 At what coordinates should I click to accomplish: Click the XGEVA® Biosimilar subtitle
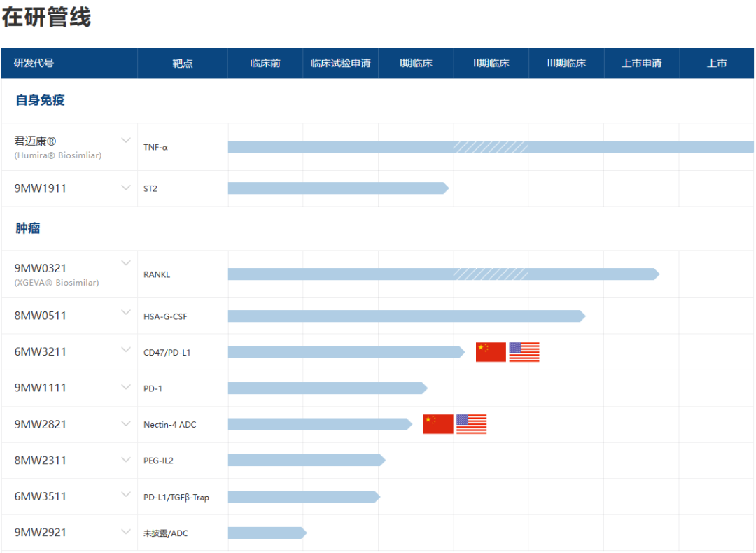[57, 283]
